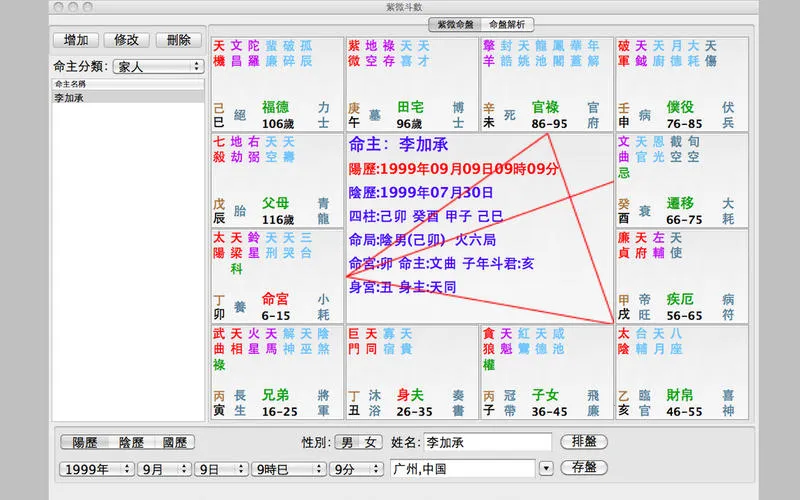Image resolution: width=800 pixels, height=500 pixels.
Task: Generate the chart with 排盤
Action: (x=584, y=441)
